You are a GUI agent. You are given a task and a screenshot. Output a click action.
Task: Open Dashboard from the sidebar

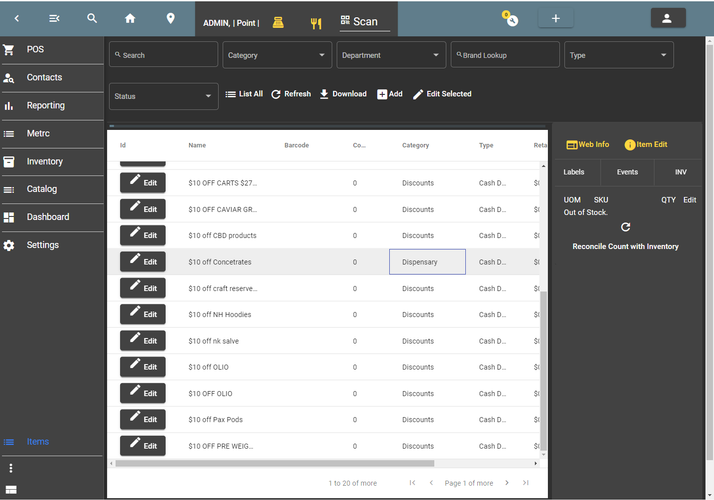point(52,217)
